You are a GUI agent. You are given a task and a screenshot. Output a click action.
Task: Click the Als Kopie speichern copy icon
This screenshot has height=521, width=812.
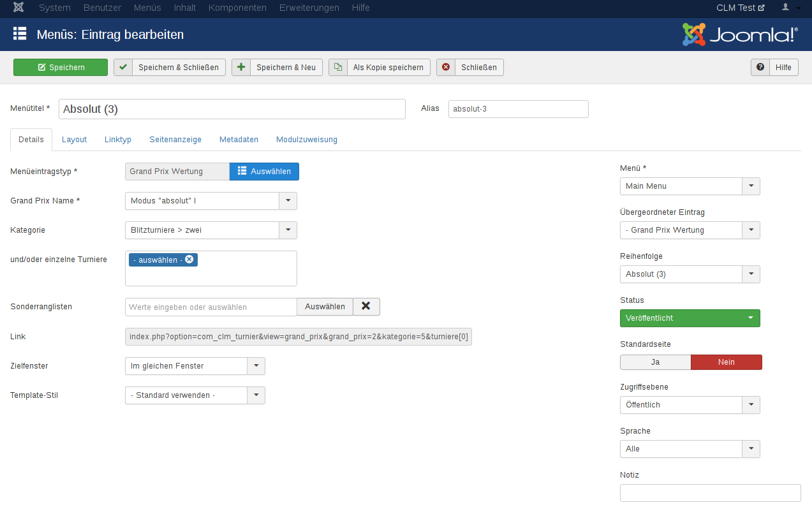pos(338,67)
